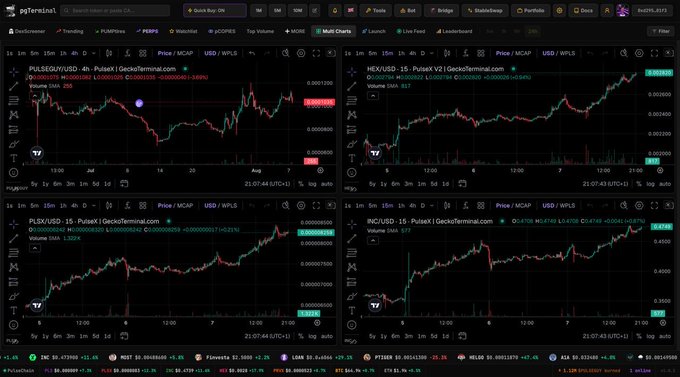This screenshot has width=680, height=377.
Task: Expand timeframe dropdown in PLSX toolbar
Action: click(x=94, y=206)
